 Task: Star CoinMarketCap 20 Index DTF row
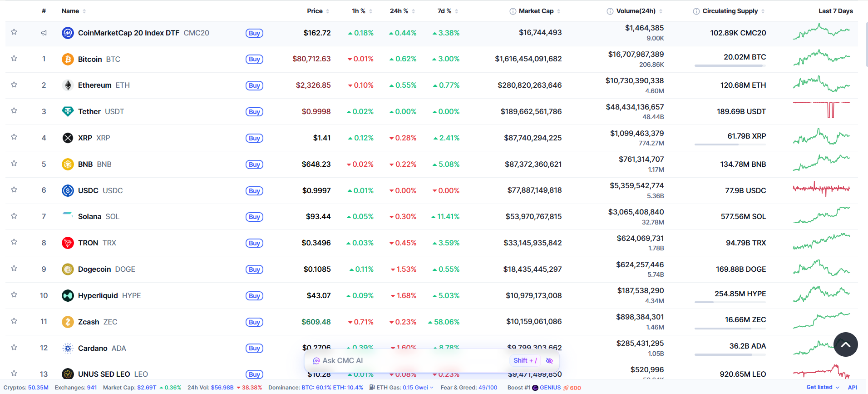point(14,32)
